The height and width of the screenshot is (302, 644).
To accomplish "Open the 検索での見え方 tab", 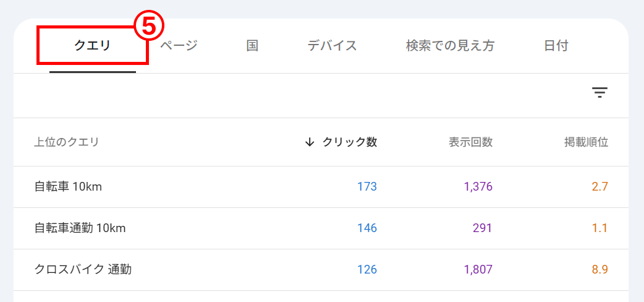I will click(450, 46).
